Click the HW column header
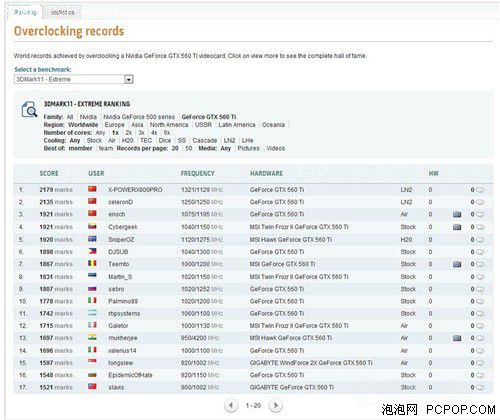Image resolution: width=500 pixels, height=420 pixels. [x=434, y=173]
